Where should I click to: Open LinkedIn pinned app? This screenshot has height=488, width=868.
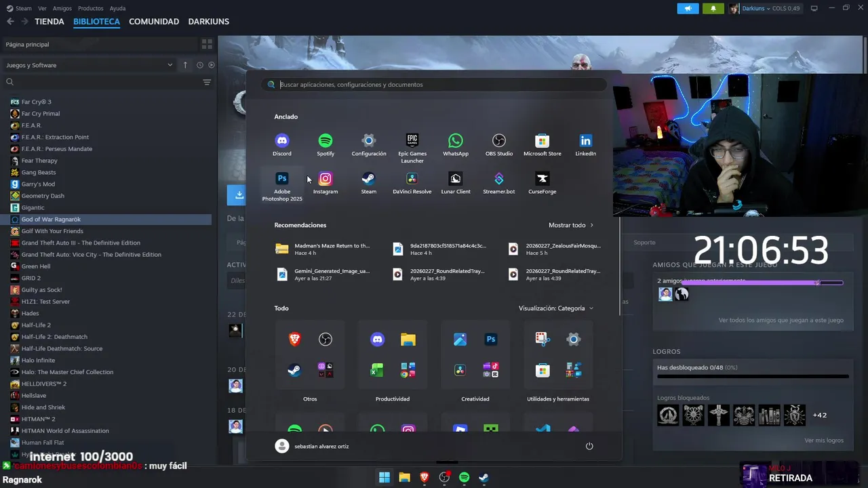tap(586, 145)
